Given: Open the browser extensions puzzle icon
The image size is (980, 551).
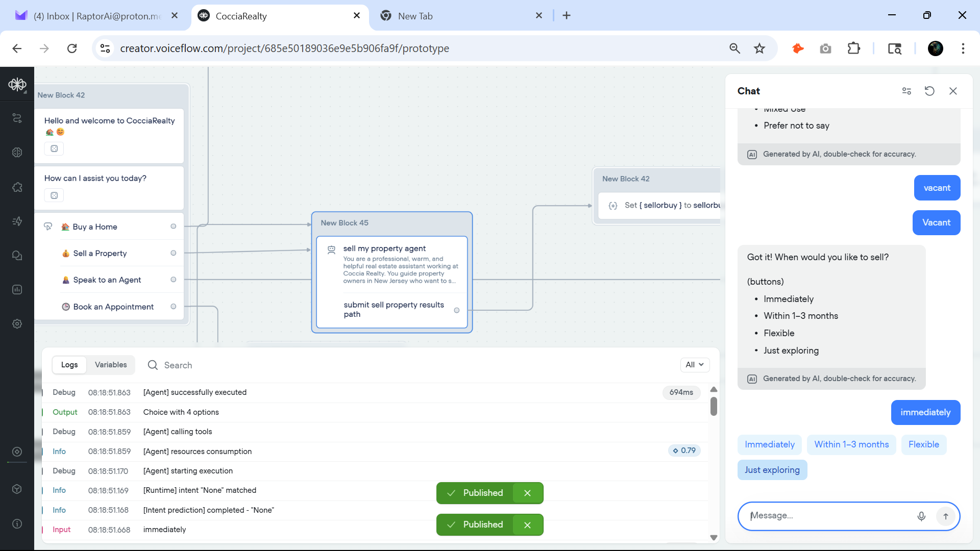Looking at the screenshot, I should [853, 48].
